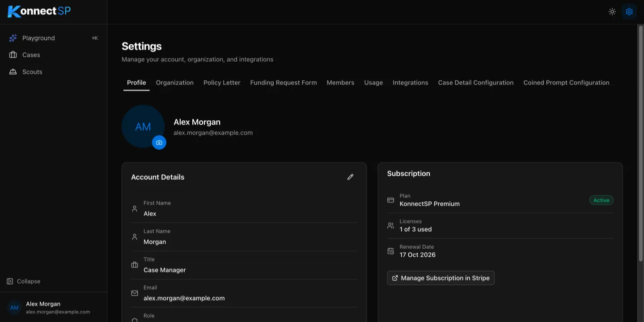Viewport: 644px width, 322px height.
Task: Click Manage Subscription in Stripe button
Action: coord(441,278)
